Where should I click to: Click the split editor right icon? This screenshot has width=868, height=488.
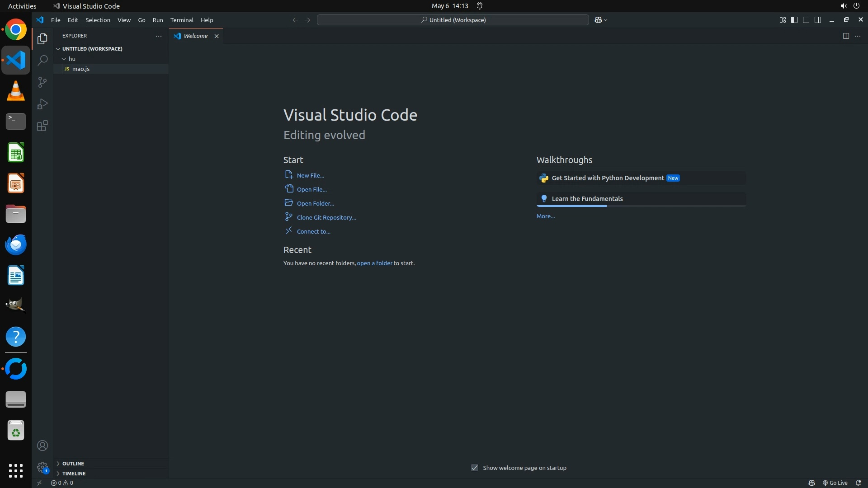[845, 36]
